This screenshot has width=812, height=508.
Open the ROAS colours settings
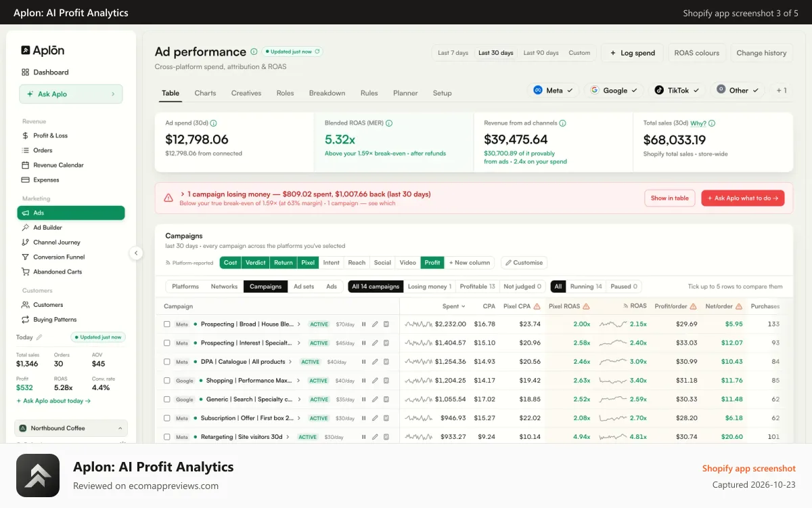697,53
